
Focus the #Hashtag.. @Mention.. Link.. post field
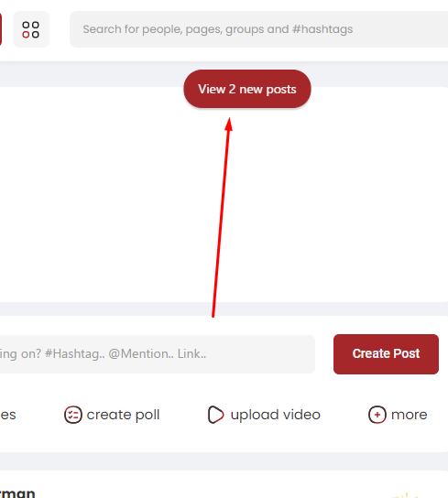[157, 353]
